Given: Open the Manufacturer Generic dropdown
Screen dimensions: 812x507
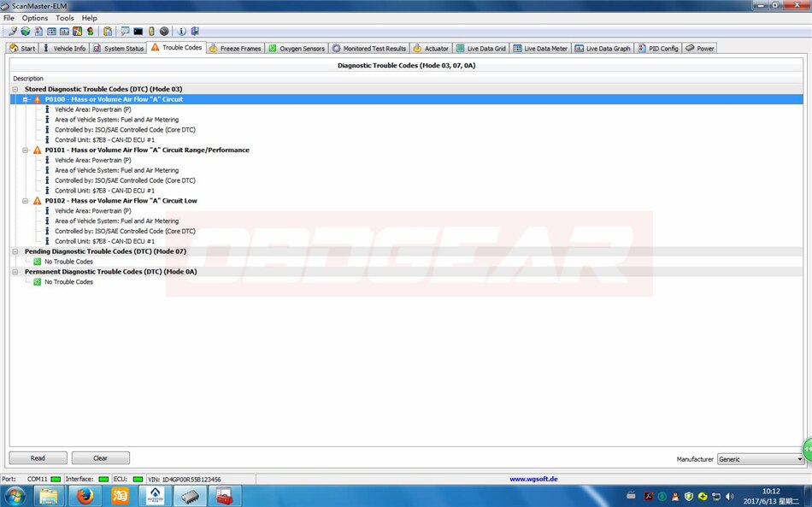Looking at the screenshot, I should tap(760, 459).
